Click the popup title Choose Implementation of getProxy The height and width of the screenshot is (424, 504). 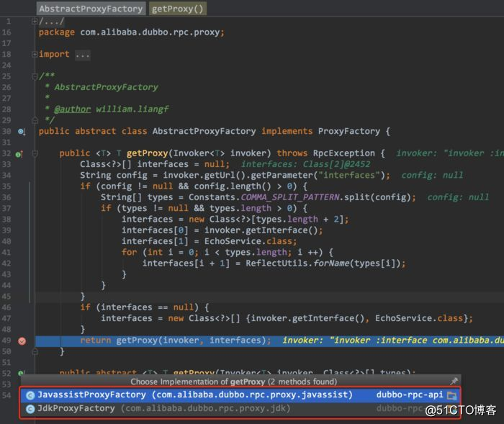(234, 382)
